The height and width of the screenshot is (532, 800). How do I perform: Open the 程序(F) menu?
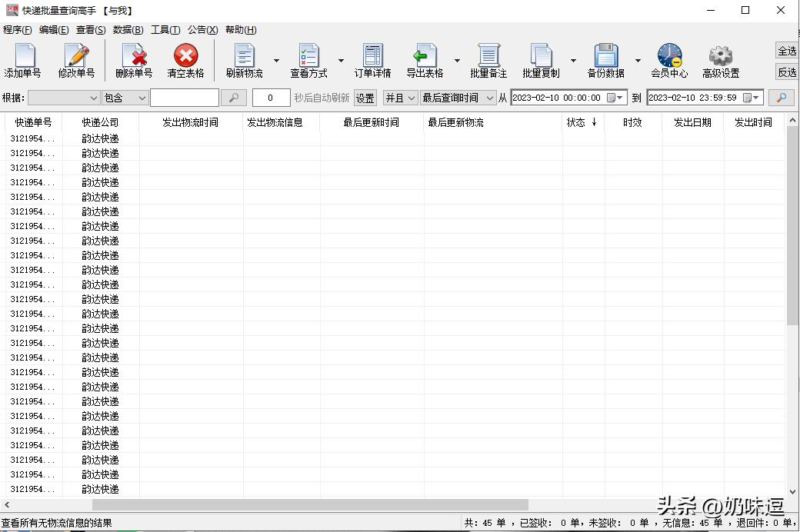click(x=18, y=29)
